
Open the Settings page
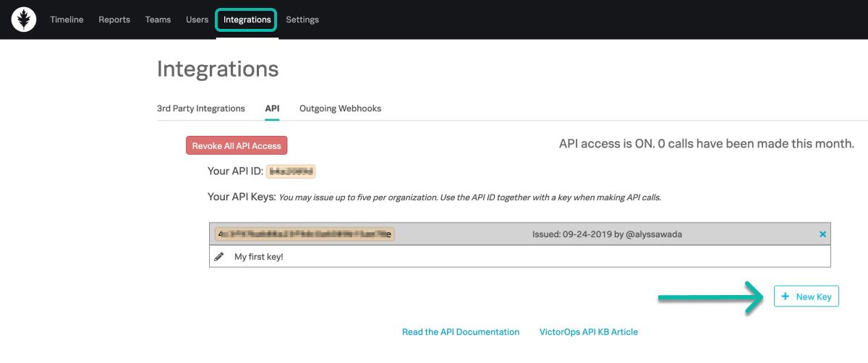[302, 20]
